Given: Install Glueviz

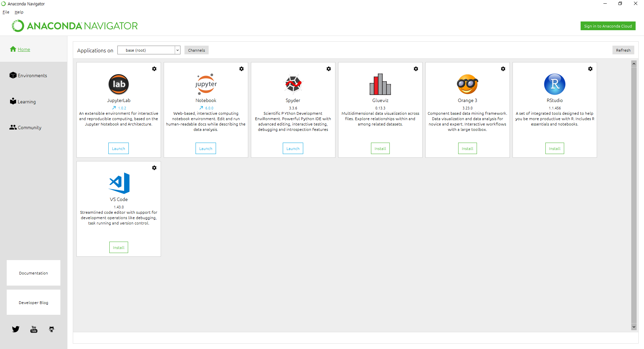Looking at the screenshot, I should [380, 149].
